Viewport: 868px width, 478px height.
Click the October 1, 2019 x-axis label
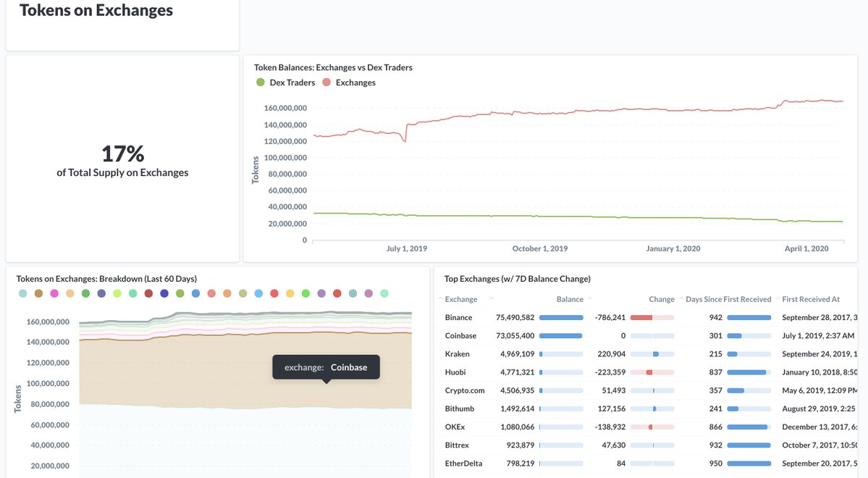click(540, 248)
